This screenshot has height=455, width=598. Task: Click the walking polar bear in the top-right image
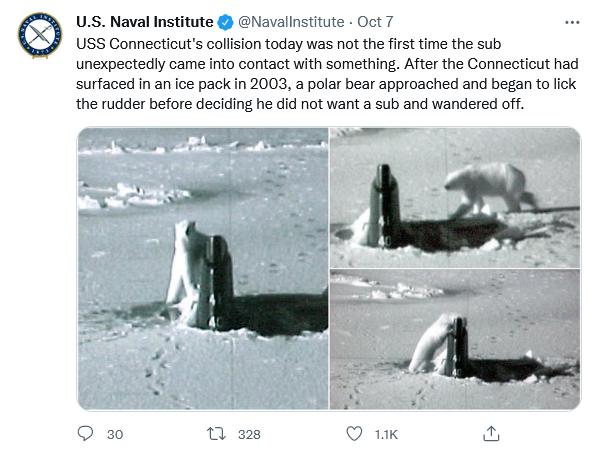[490, 189]
